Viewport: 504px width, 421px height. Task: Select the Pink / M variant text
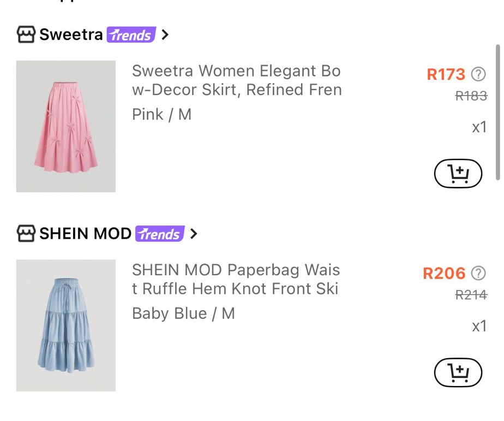(x=161, y=115)
